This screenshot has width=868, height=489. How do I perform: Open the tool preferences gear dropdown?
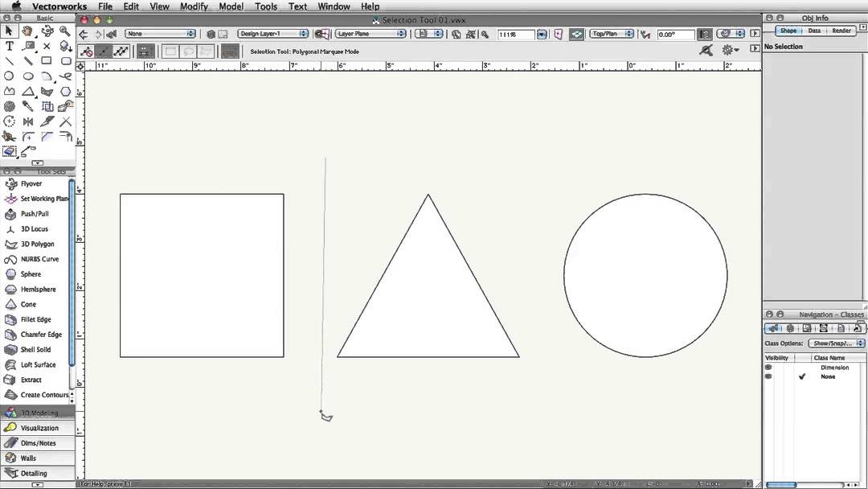pyautogui.click(x=731, y=50)
